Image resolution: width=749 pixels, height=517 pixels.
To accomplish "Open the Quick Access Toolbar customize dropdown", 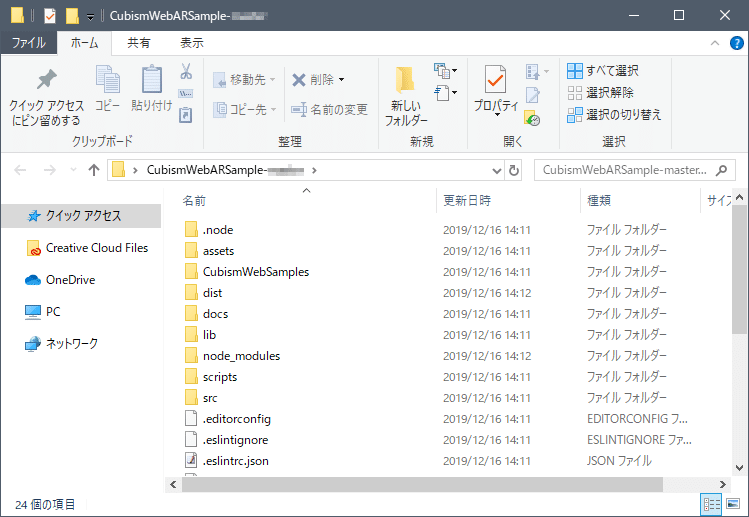I will pyautogui.click(x=90, y=17).
